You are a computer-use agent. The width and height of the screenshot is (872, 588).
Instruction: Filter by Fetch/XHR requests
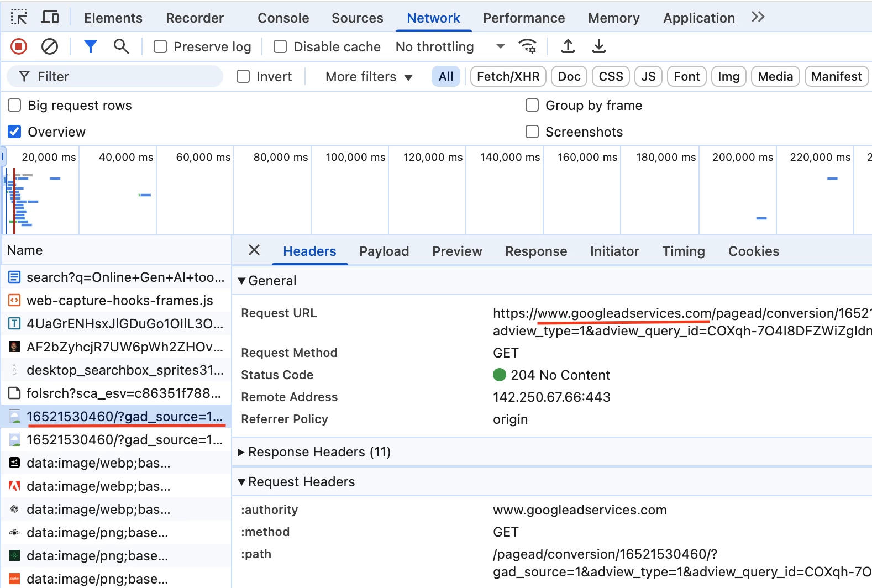pyautogui.click(x=508, y=76)
